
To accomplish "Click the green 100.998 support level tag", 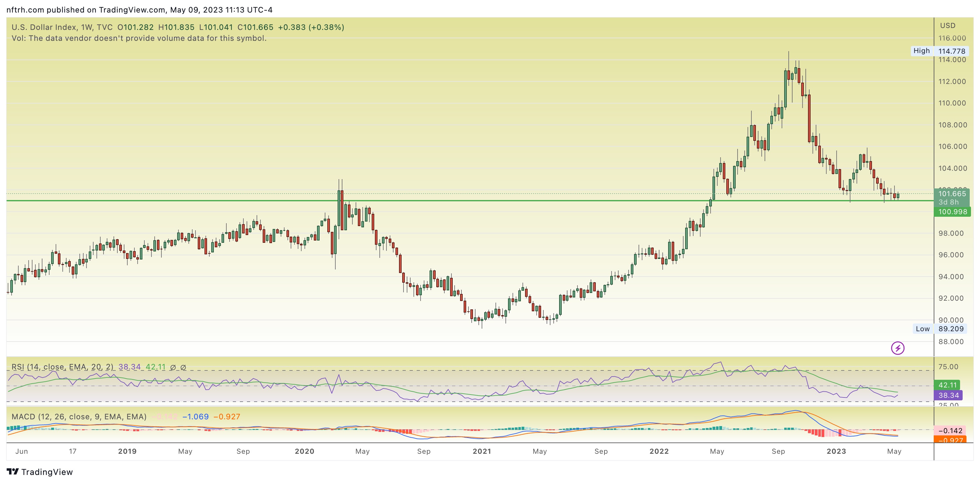I will (952, 212).
